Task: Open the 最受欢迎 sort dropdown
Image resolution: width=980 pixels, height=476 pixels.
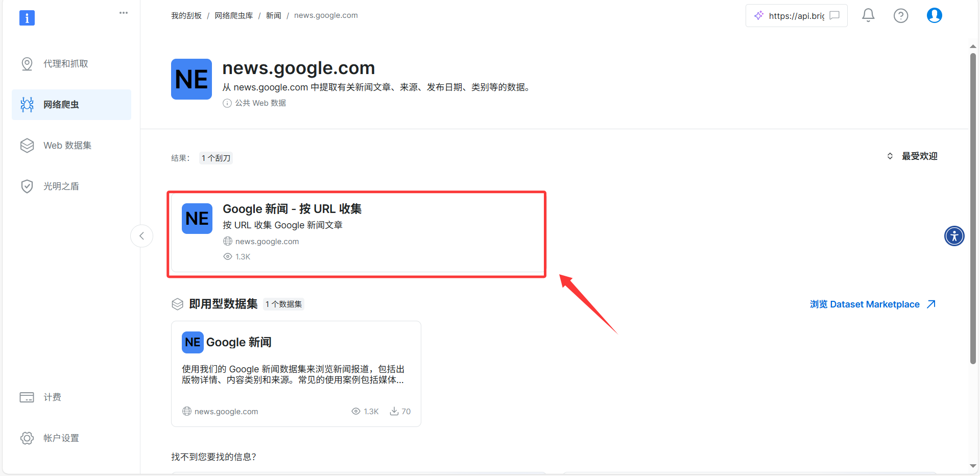Action: 912,156
